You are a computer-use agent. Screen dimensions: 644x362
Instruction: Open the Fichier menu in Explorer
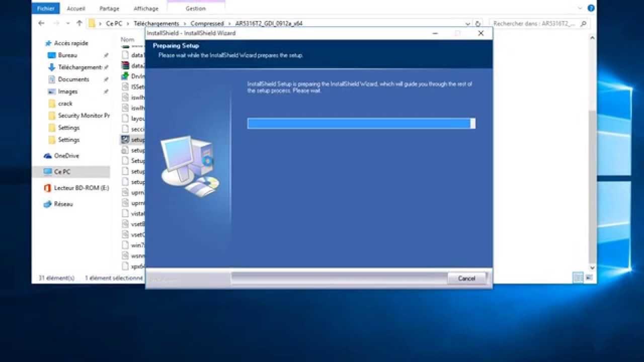[46, 9]
